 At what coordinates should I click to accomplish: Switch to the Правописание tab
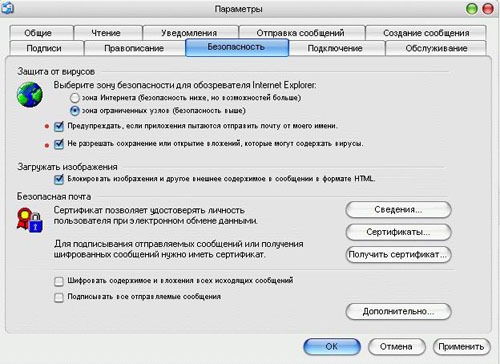click(135, 48)
